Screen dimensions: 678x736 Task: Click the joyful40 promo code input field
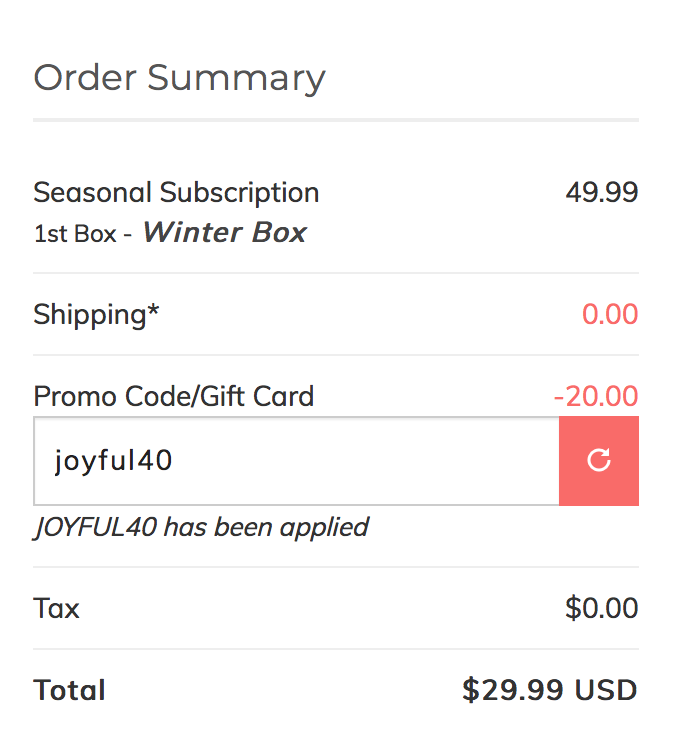point(296,460)
